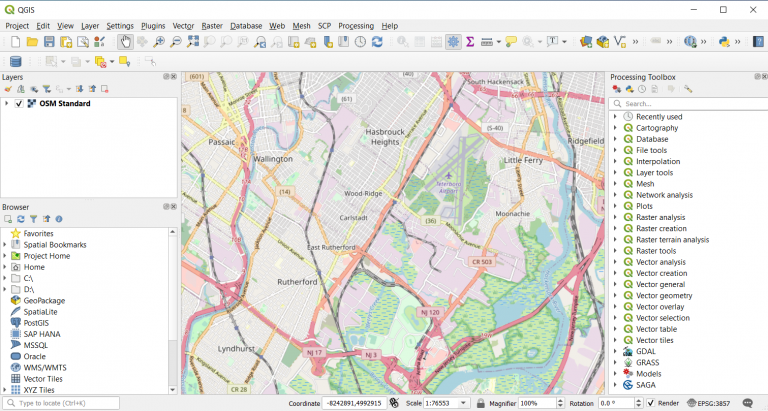Open New Print Layout icon
768x411 pixels.
[66, 42]
